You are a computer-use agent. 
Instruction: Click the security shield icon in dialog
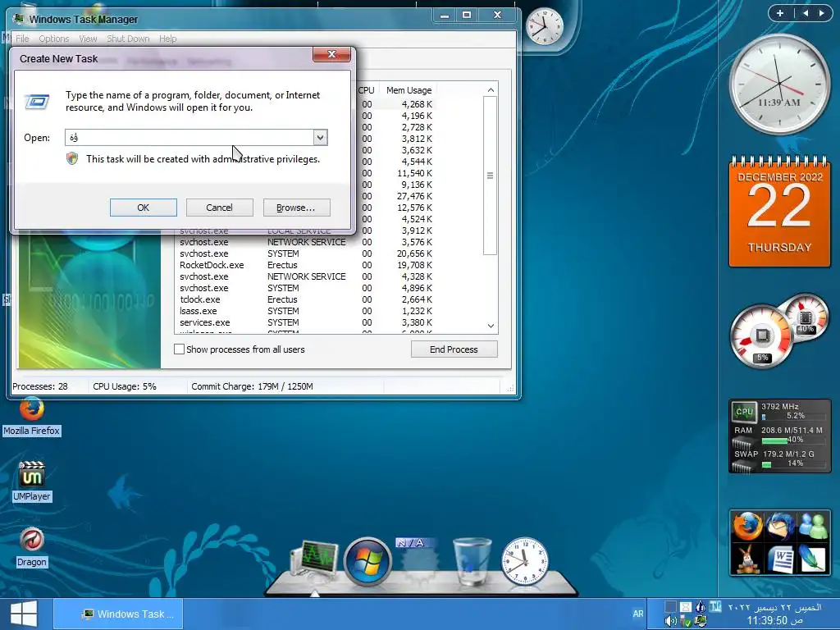click(x=72, y=158)
